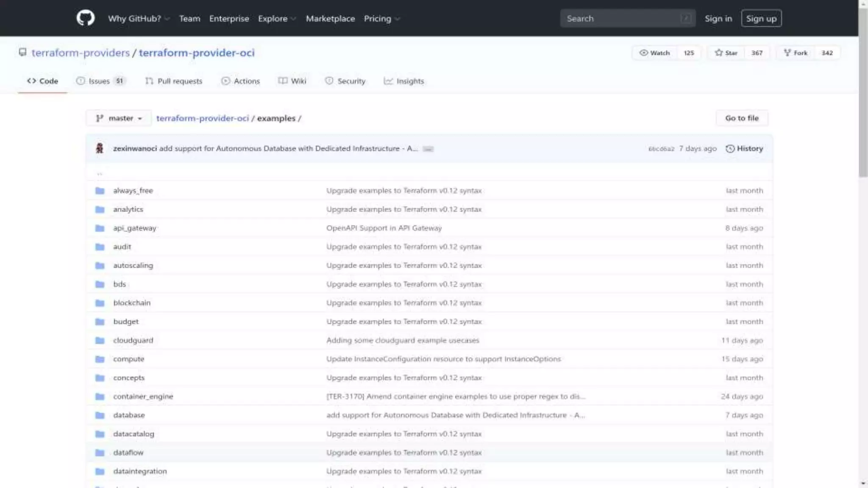Open the Pricing dropdown
The width and height of the screenshot is (868, 488).
point(381,19)
